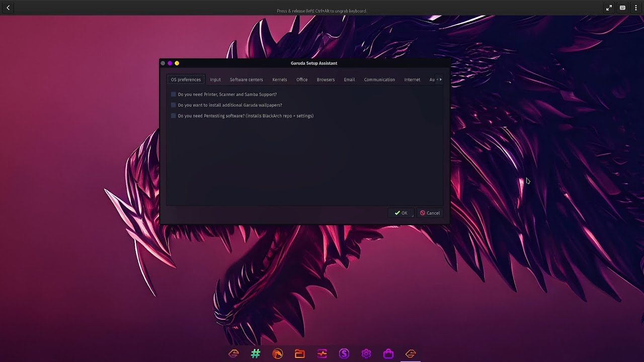Open the purple S circle dock icon
This screenshot has width=644, height=362.
point(344,353)
